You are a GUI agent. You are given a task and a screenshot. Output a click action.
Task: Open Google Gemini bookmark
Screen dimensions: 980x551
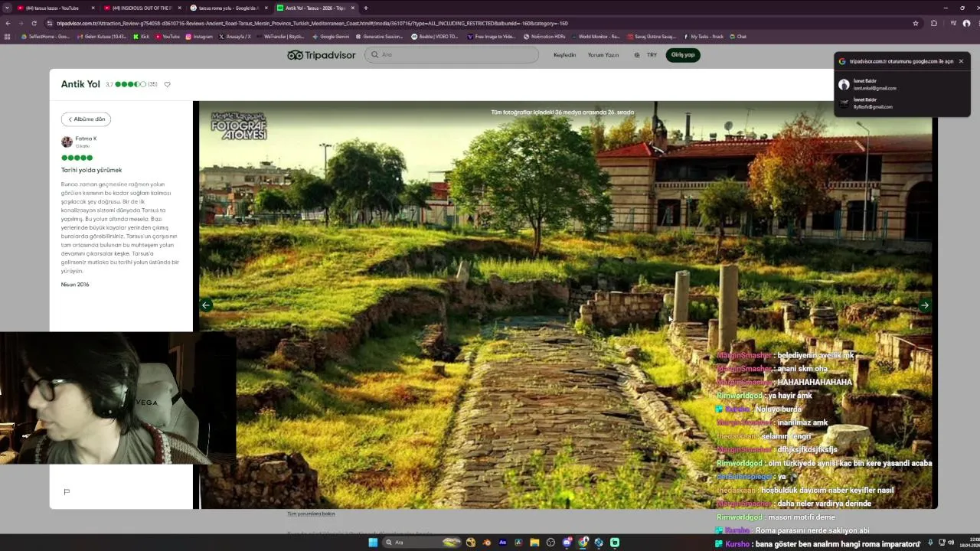tap(331, 37)
